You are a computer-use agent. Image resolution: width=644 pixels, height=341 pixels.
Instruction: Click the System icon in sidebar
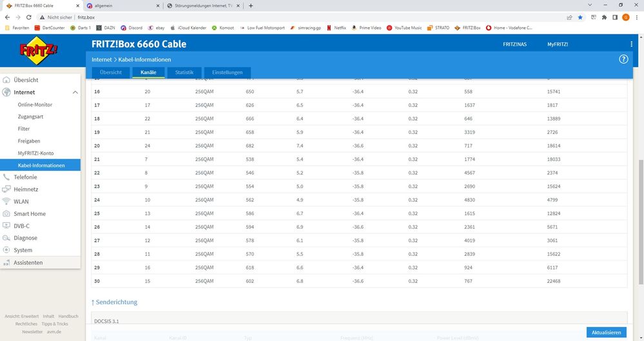6,250
